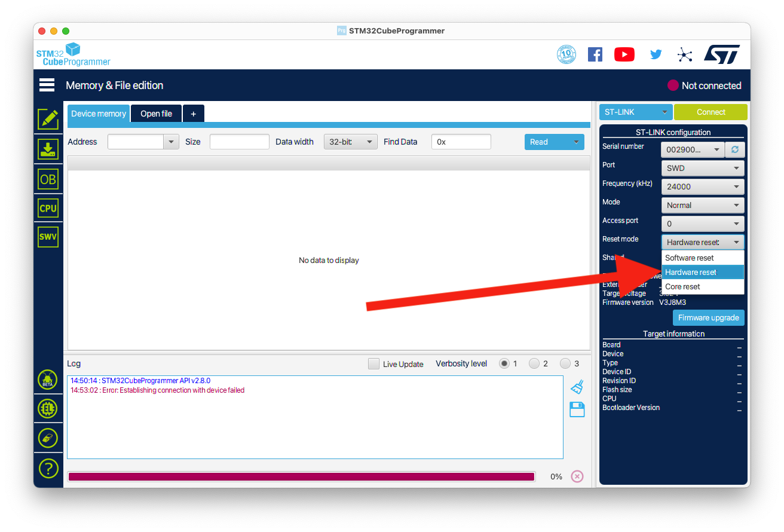Switch to the Device memory tab

point(99,114)
